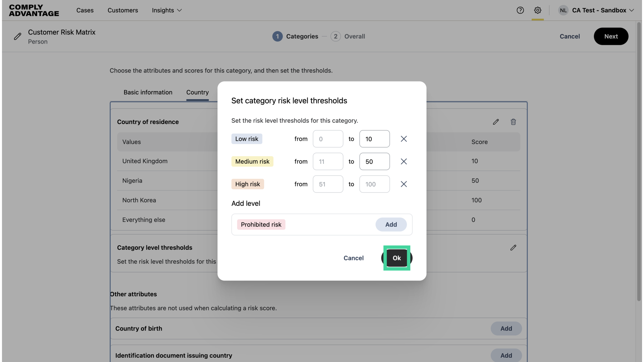The image size is (644, 362).
Task: Edit the Category level thresholds section
Action: pyautogui.click(x=513, y=248)
